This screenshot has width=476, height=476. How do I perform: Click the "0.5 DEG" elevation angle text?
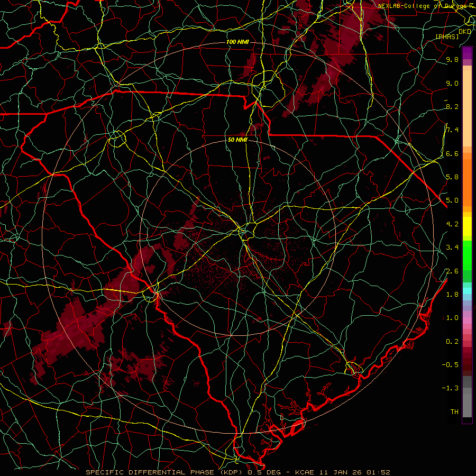pos(263,472)
